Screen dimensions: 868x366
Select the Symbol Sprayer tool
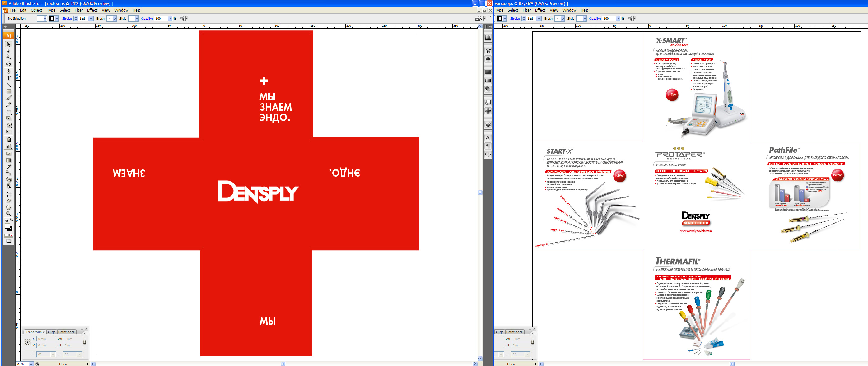pyautogui.click(x=9, y=139)
